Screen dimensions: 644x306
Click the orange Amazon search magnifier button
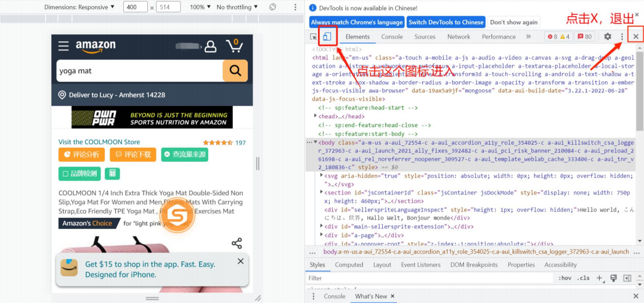[x=235, y=71]
